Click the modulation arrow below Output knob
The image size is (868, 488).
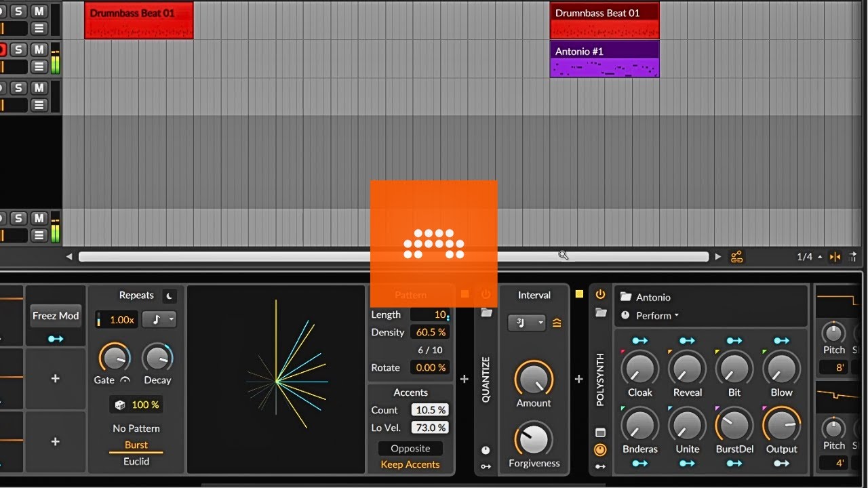click(x=781, y=464)
